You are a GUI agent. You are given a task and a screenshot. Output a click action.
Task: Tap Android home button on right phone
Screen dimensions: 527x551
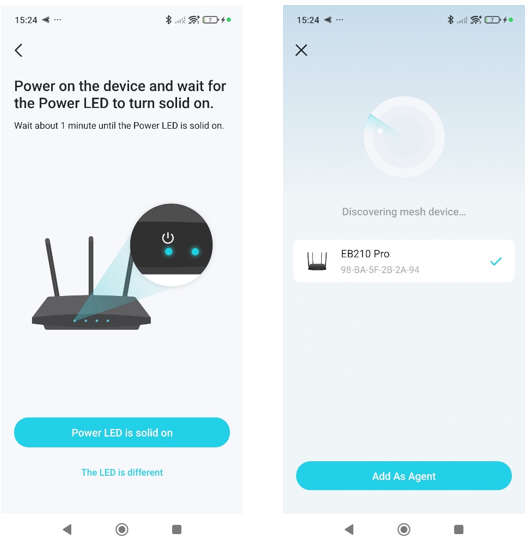point(404,529)
